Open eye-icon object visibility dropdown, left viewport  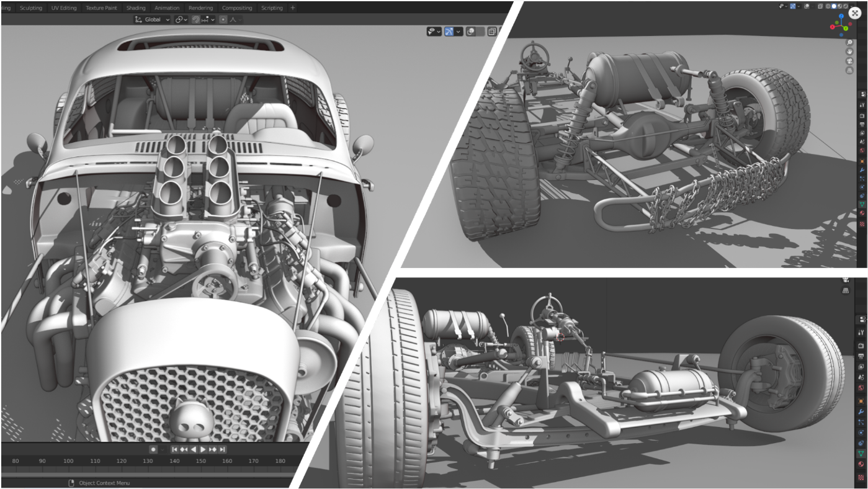[434, 31]
